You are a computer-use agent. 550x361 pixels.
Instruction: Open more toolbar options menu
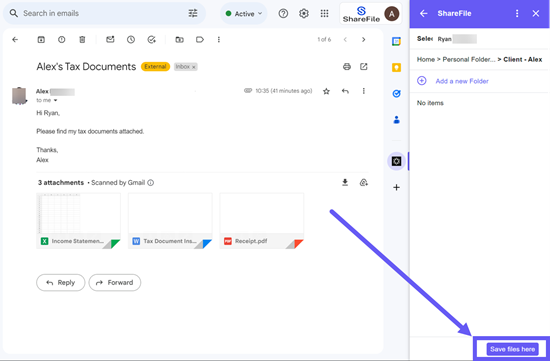tap(219, 40)
